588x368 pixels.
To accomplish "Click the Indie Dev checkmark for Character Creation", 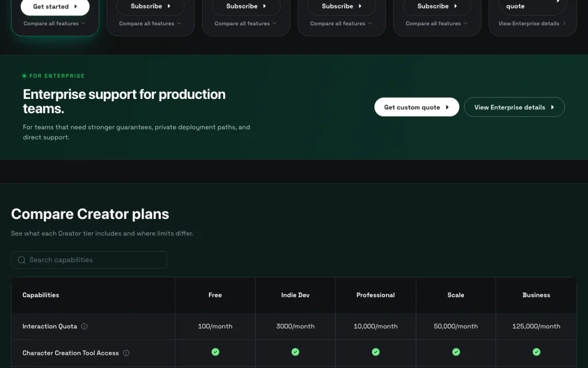I will [296, 352].
